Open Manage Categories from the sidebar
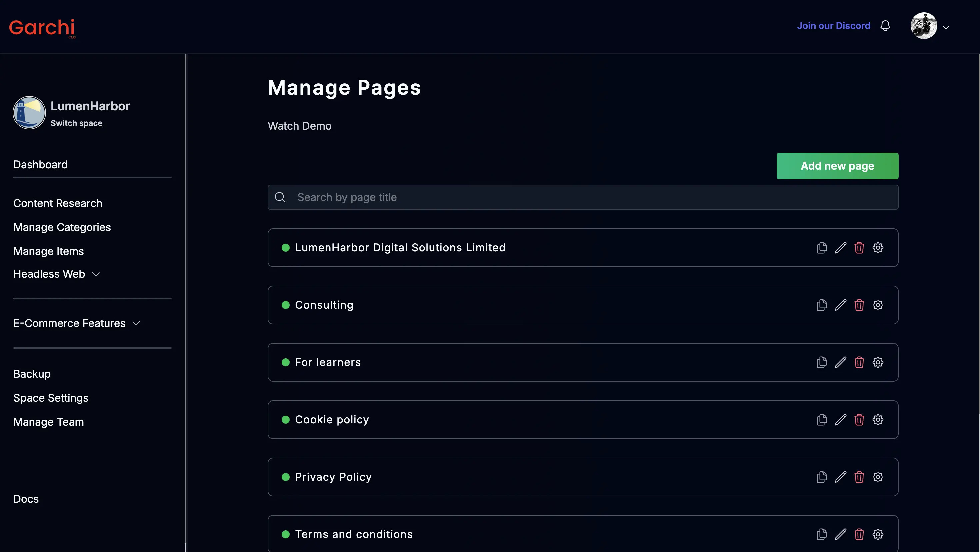 tap(62, 227)
